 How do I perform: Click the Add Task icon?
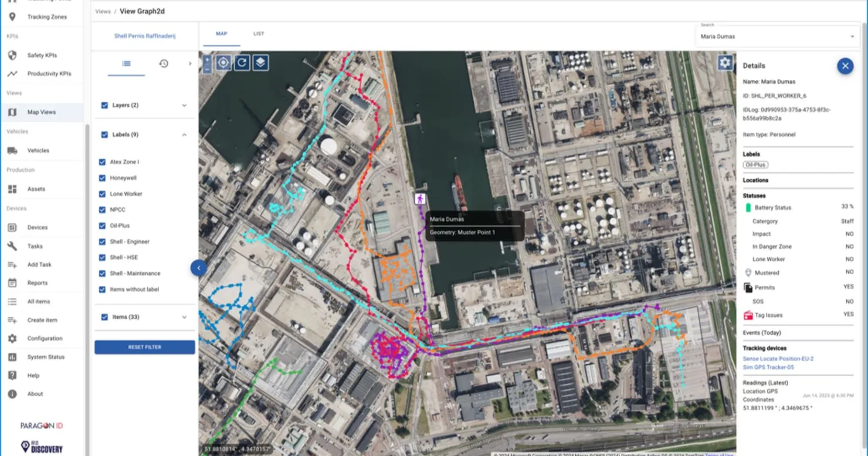(12, 265)
